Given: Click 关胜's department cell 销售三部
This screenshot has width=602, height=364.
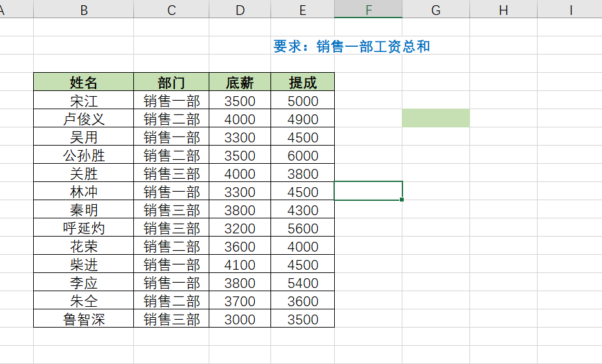Looking at the screenshot, I should pos(171,173).
